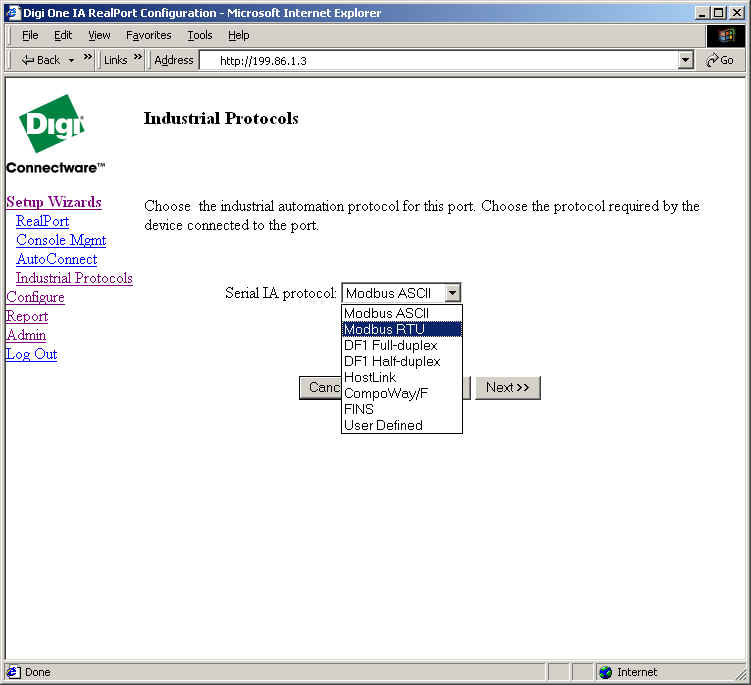Open the Favorites menu
Image resolution: width=751 pixels, height=685 pixels.
(148, 35)
